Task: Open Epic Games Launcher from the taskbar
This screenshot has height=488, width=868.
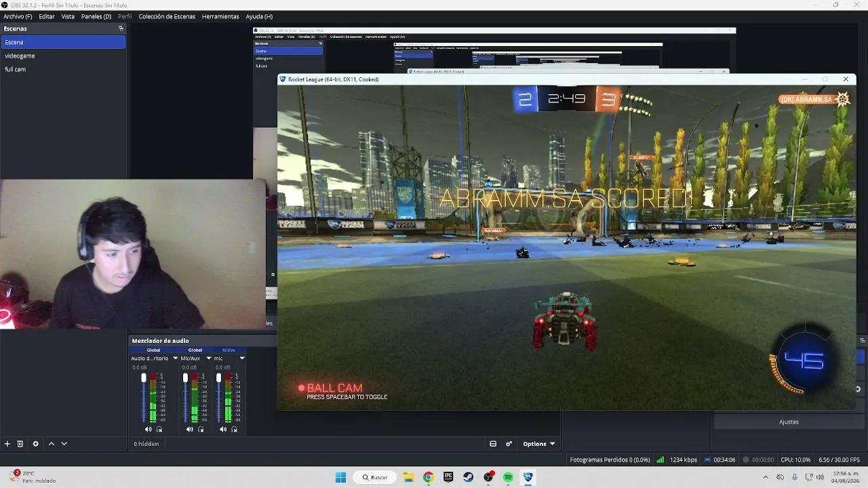Action: pyautogui.click(x=448, y=477)
